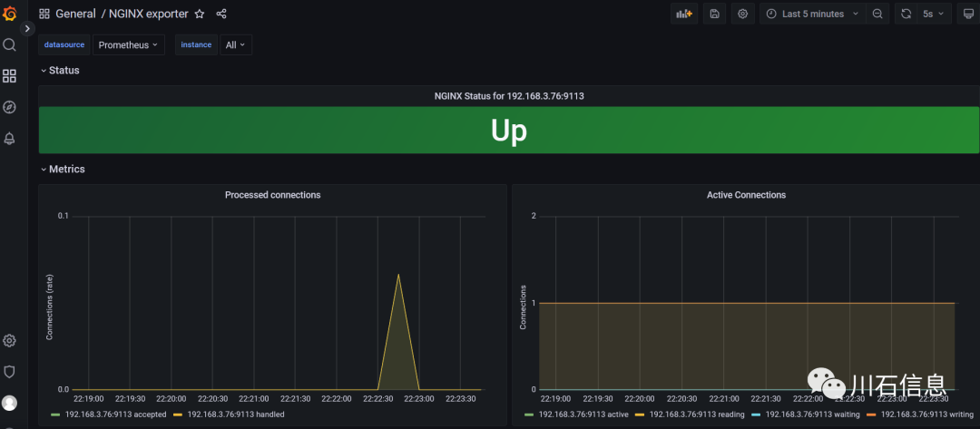Click the NGINX exporter dashboard title

point(148,14)
